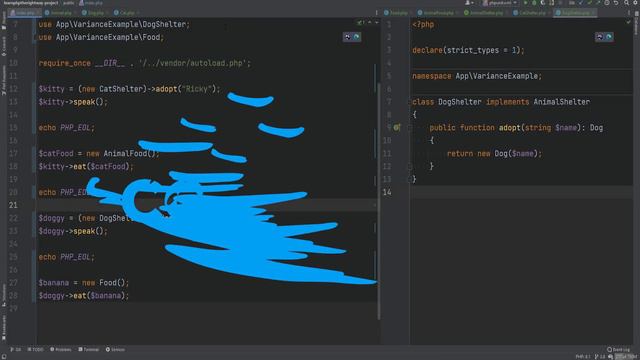Switch to the Animal.php editor tab

coord(60,13)
